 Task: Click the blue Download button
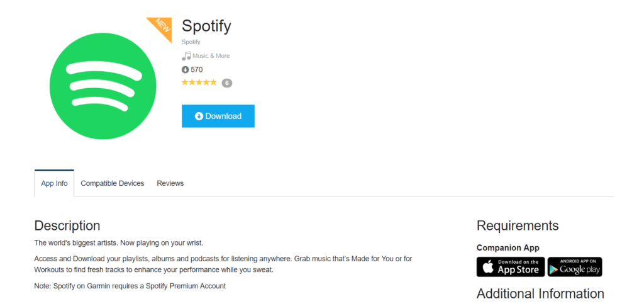click(218, 116)
